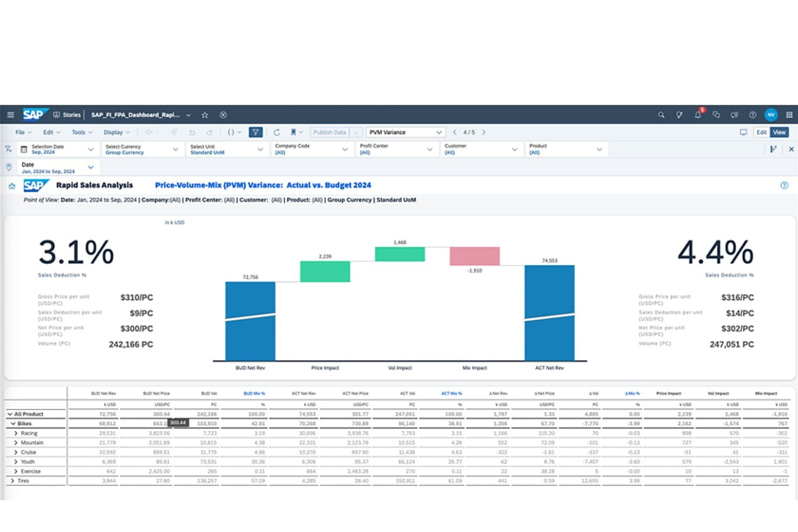This screenshot has width=798, height=532.
Task: Open the Select Unit dropdown
Action: click(226, 149)
